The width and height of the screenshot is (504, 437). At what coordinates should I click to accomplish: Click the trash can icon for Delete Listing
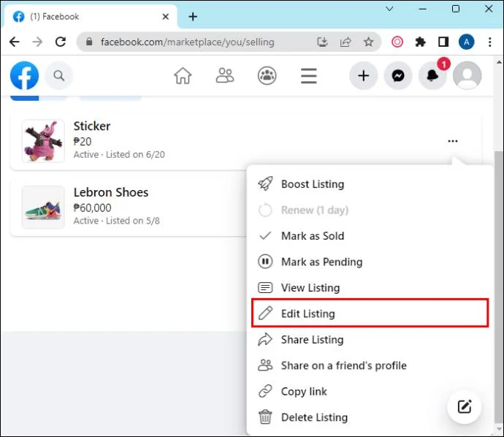265,417
